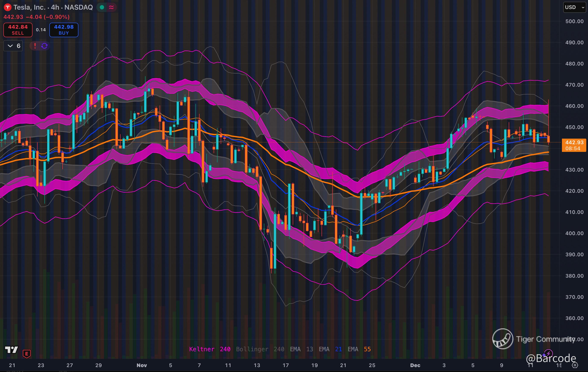Click the red exclamation warning icon
The width and height of the screenshot is (588, 372).
coord(35,46)
